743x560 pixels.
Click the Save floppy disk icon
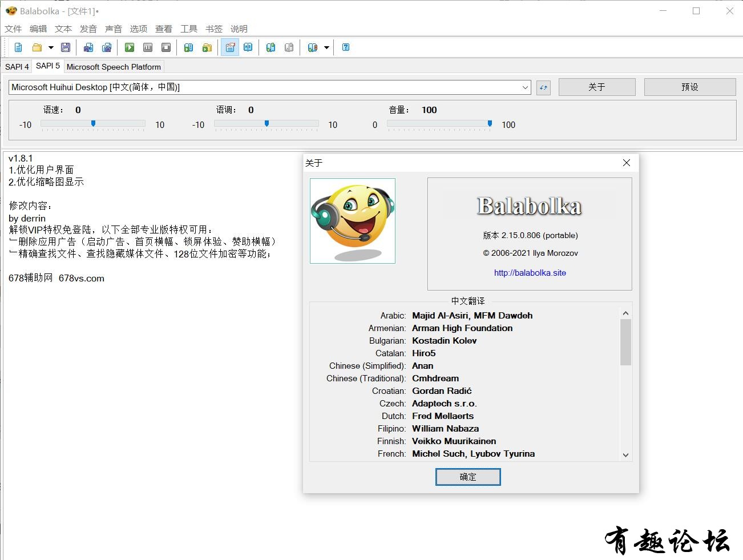[66, 47]
